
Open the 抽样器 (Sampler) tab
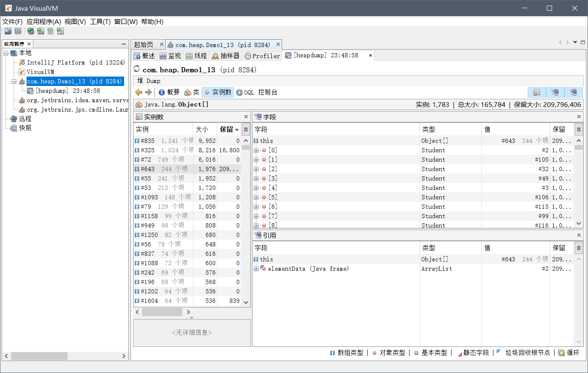(x=226, y=56)
